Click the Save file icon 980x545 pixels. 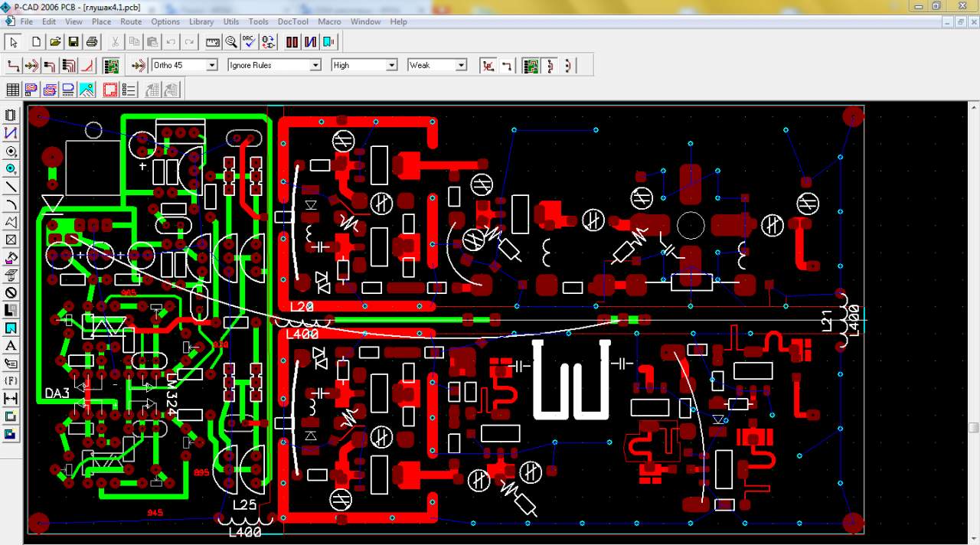click(73, 42)
